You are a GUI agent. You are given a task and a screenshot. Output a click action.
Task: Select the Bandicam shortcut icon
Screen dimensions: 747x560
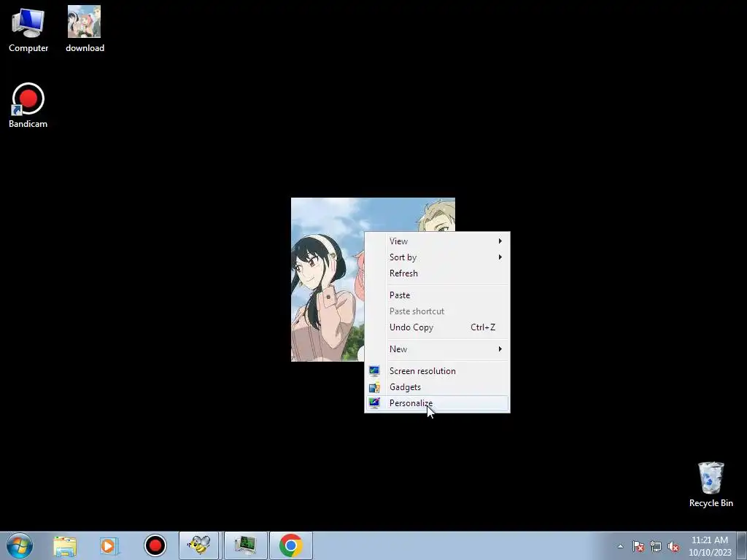(28, 105)
